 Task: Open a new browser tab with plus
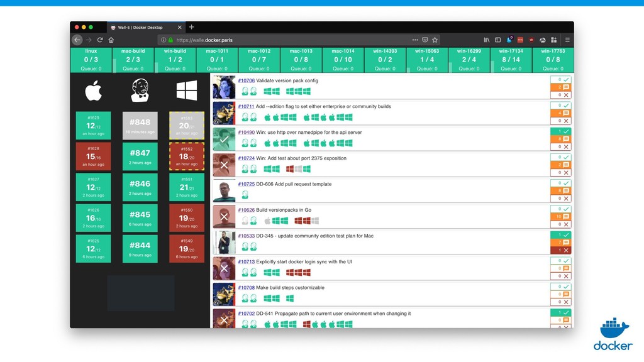click(x=191, y=27)
